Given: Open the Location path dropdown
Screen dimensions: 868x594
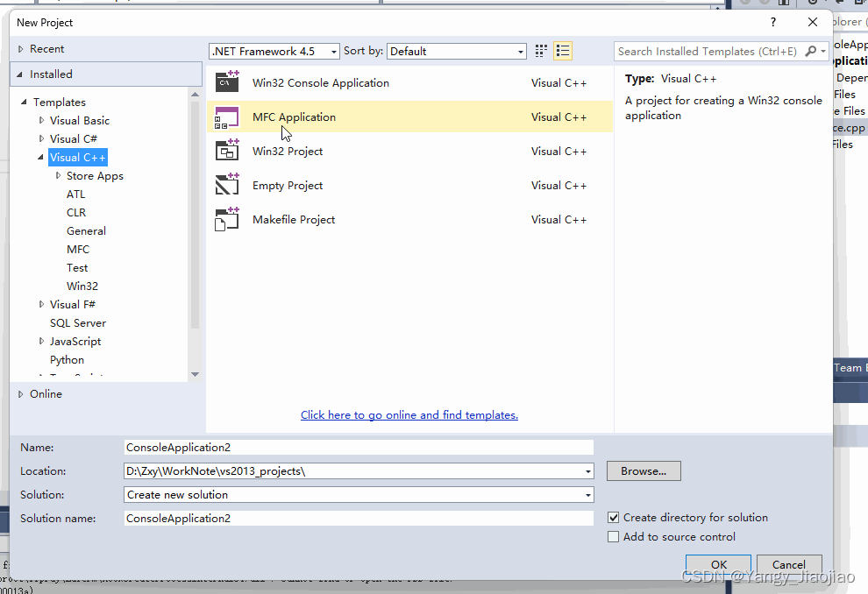Looking at the screenshot, I should pos(588,471).
